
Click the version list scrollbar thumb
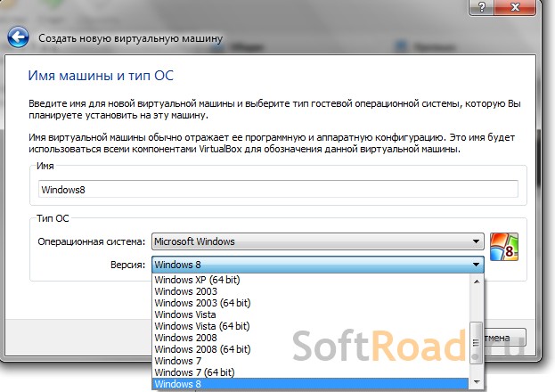tap(477, 342)
